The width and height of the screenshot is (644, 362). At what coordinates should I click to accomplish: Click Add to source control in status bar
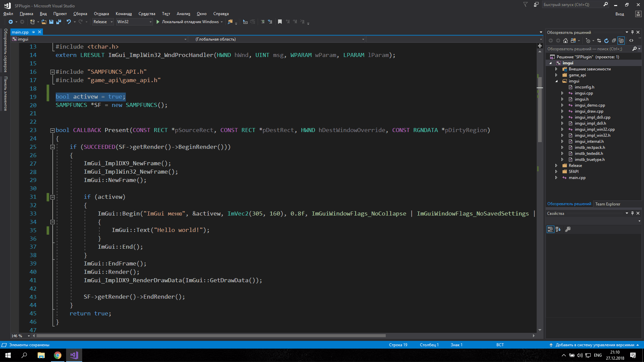coord(595,345)
